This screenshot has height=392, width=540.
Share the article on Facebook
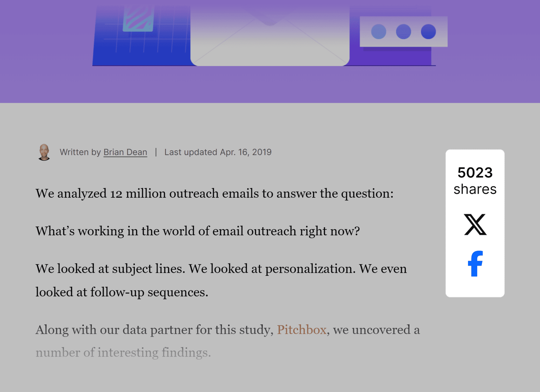475,263
